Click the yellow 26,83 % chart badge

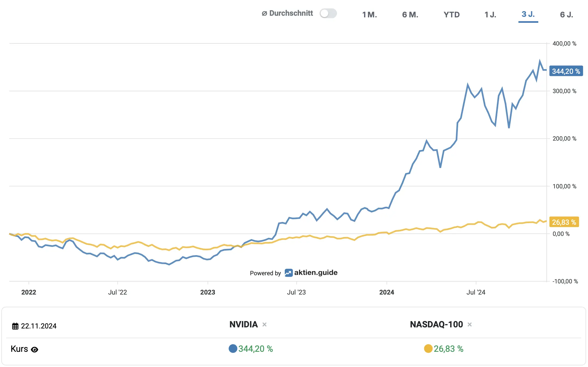point(564,222)
